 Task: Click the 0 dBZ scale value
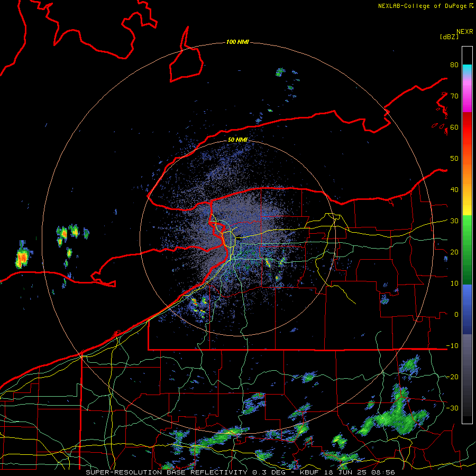(x=456, y=314)
